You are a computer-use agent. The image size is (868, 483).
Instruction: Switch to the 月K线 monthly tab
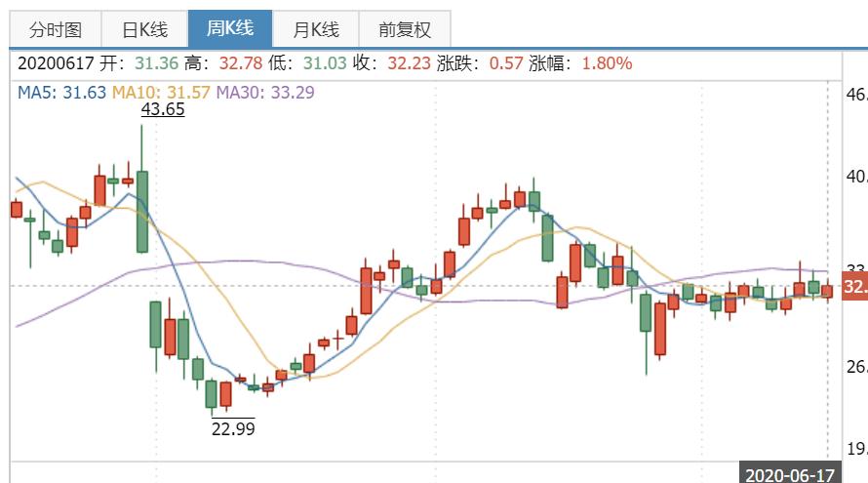(x=316, y=29)
